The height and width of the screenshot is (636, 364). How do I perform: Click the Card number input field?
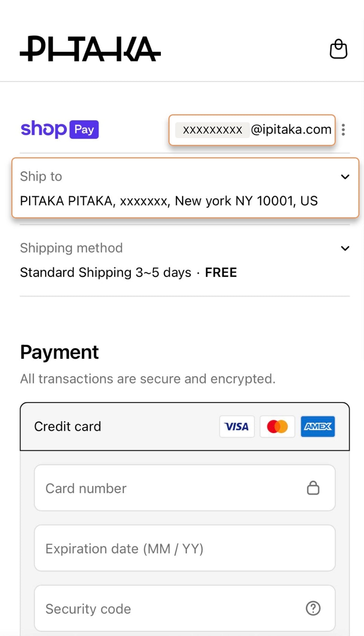(x=170, y=488)
